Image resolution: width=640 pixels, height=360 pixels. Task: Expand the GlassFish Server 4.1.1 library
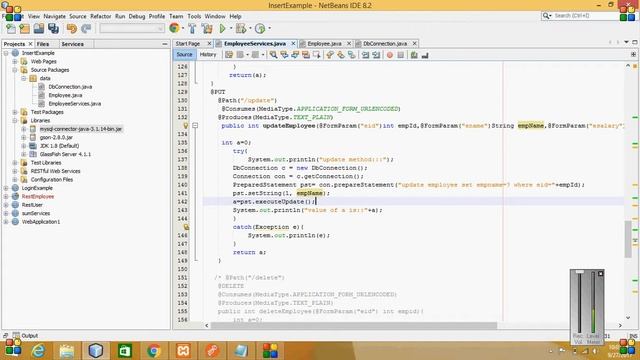click(x=24, y=154)
